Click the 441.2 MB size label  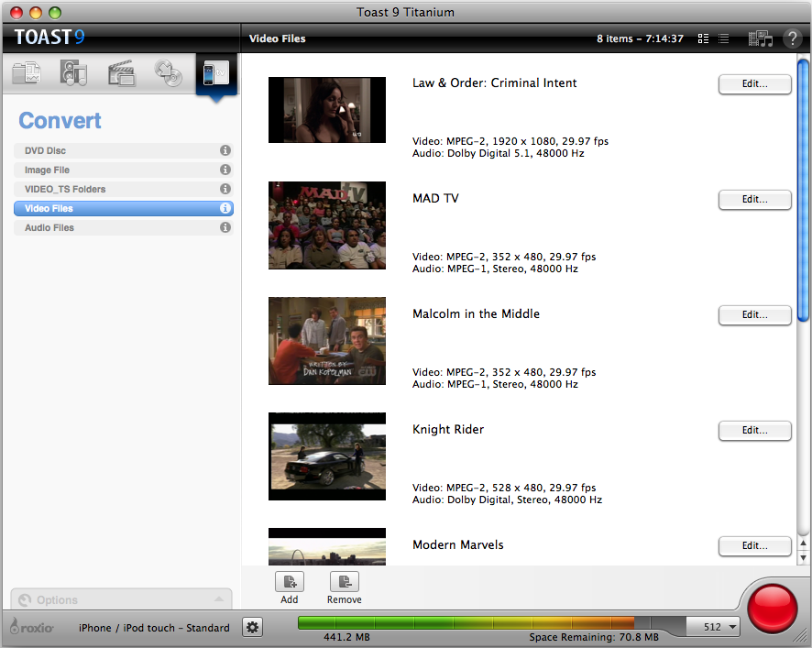pos(346,637)
